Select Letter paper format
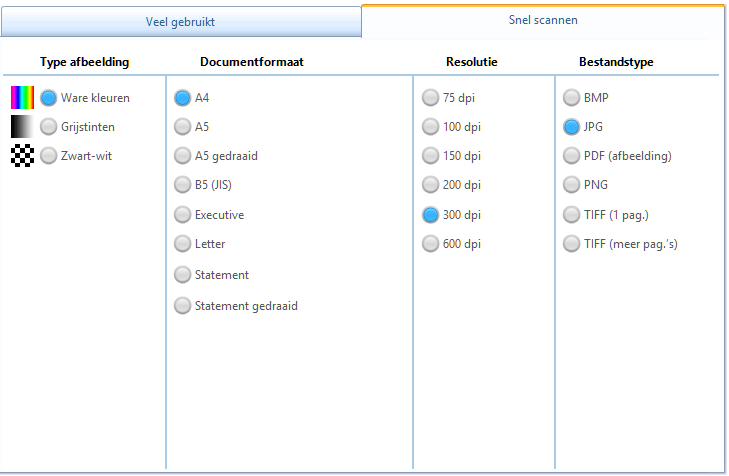Screen dimensions: 729x476 [x=182, y=244]
